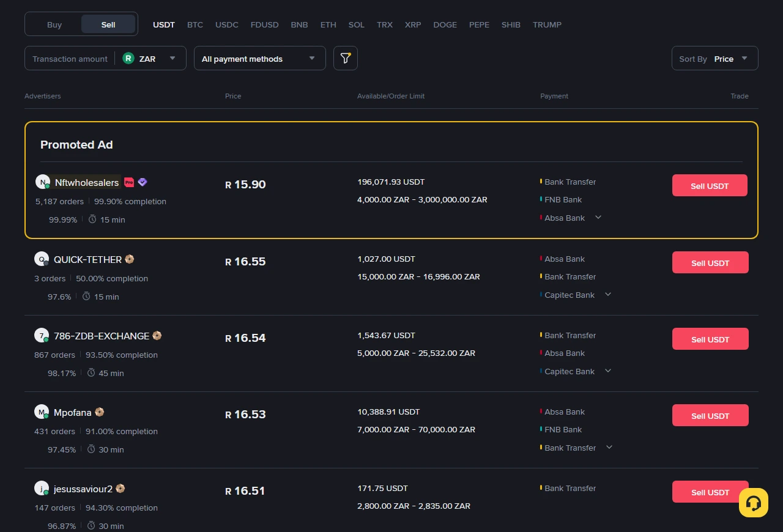This screenshot has height=532, width=783.
Task: Select the TRX coin tab
Action: [385, 24]
